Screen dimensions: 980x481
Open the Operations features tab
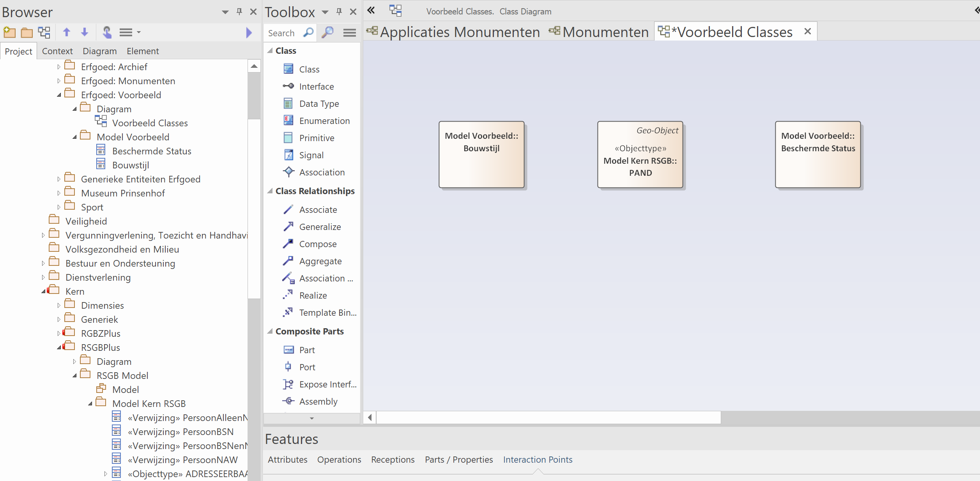(x=339, y=460)
